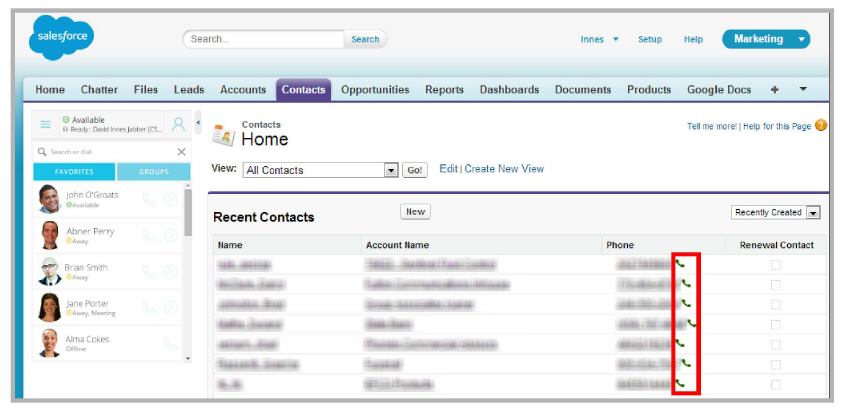Click the global Search input field

264,39
